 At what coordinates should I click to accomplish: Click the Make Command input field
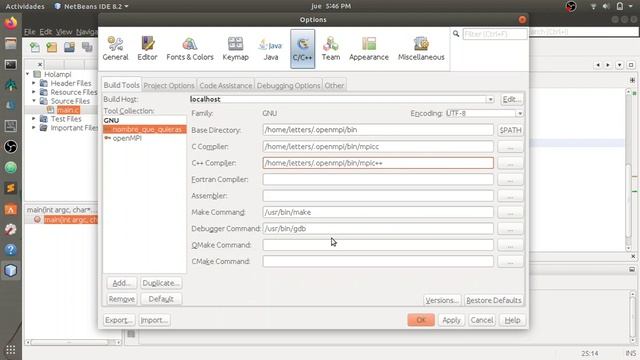pos(378,212)
